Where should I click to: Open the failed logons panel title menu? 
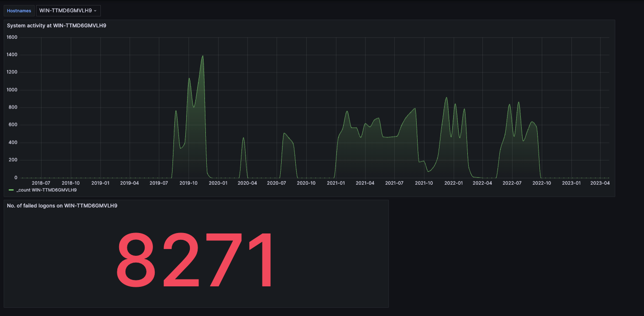click(62, 206)
